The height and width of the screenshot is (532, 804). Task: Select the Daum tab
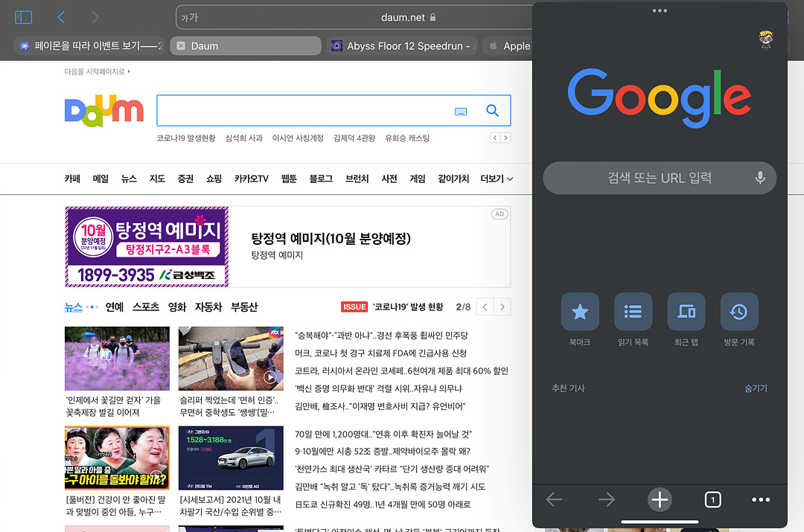tap(246, 45)
